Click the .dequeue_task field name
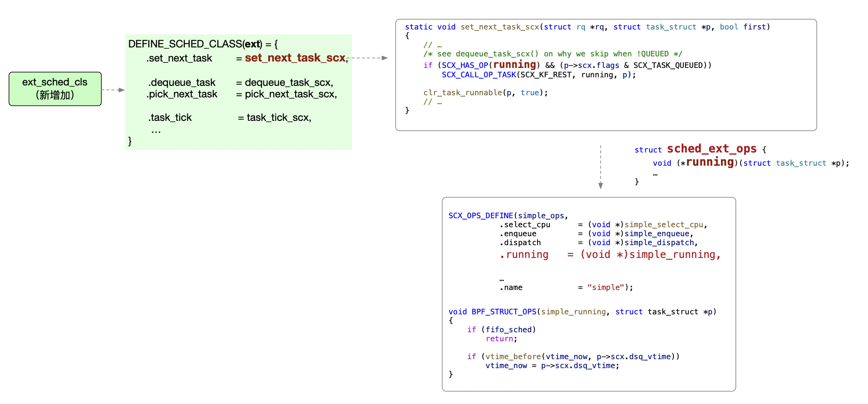 (x=182, y=82)
